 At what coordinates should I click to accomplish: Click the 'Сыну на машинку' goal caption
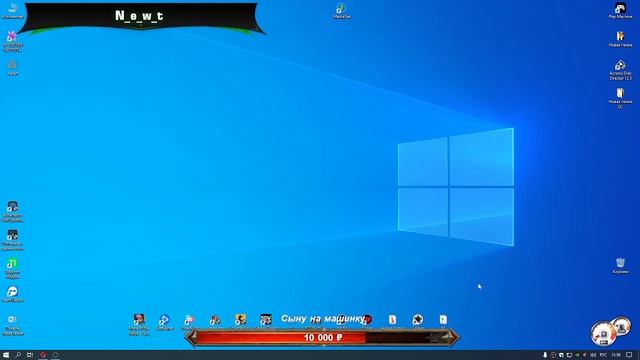click(323, 318)
